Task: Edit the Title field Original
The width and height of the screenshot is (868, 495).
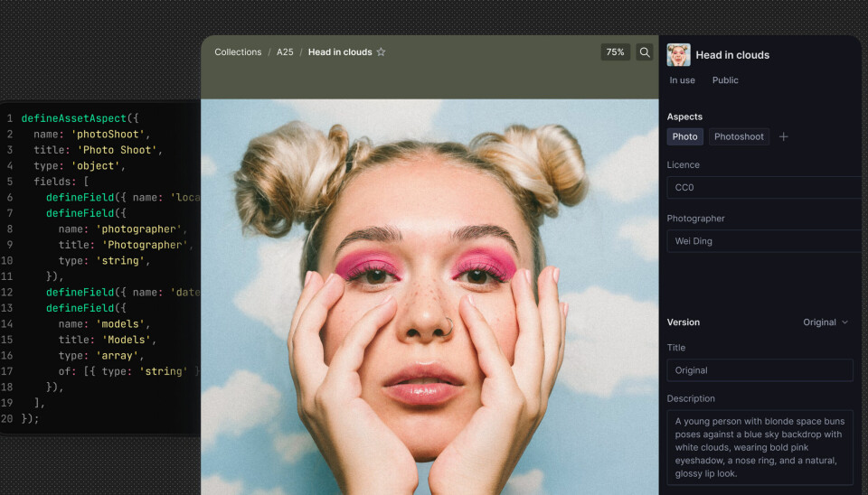Action: (759, 370)
